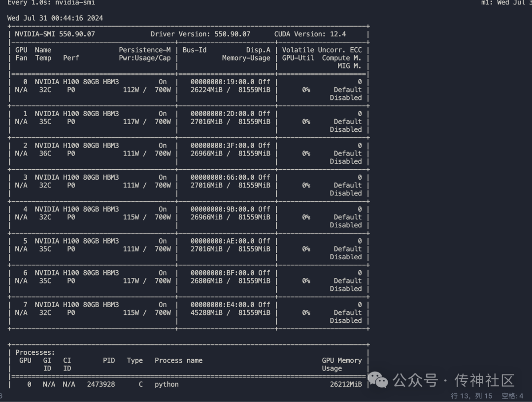Screen dimensions: 532x402
Task: Click the 'CUDA Version: 12.4' text
Action: [310, 34]
